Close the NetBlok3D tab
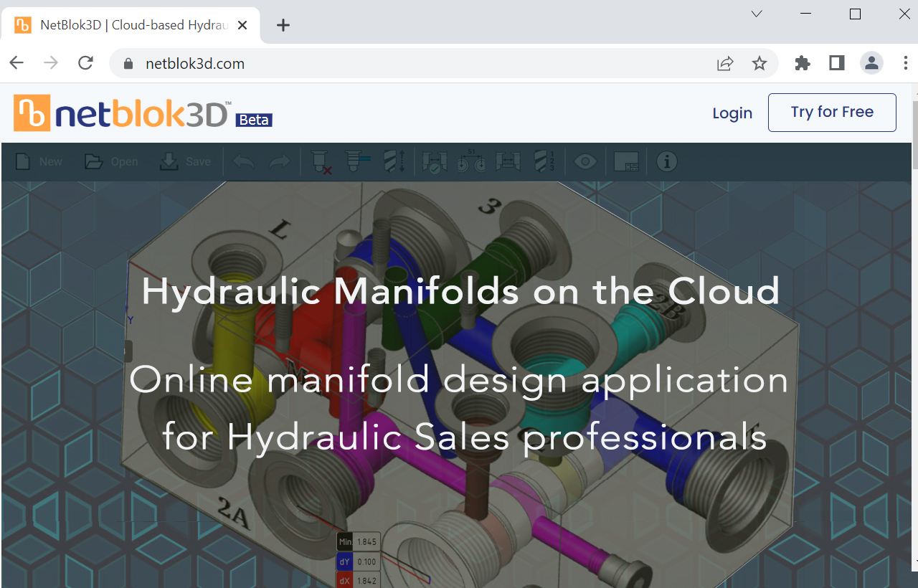This screenshot has width=918, height=588. click(242, 25)
